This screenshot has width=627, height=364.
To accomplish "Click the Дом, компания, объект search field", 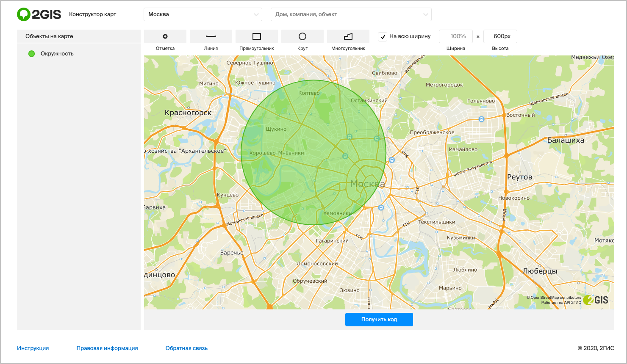I will tap(351, 14).
